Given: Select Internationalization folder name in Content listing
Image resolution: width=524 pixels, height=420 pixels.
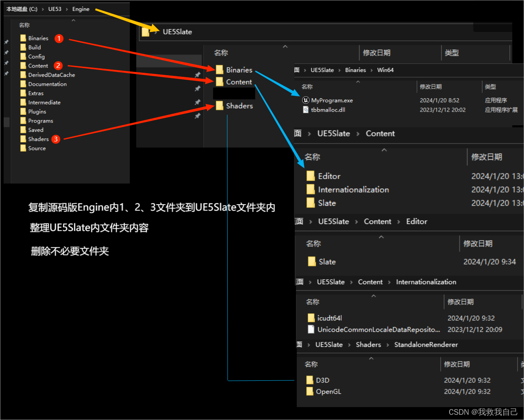Looking at the screenshot, I should coord(353,189).
